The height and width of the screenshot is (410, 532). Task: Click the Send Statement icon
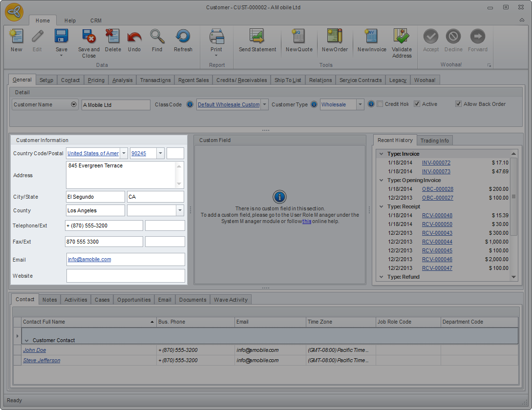tap(257, 37)
